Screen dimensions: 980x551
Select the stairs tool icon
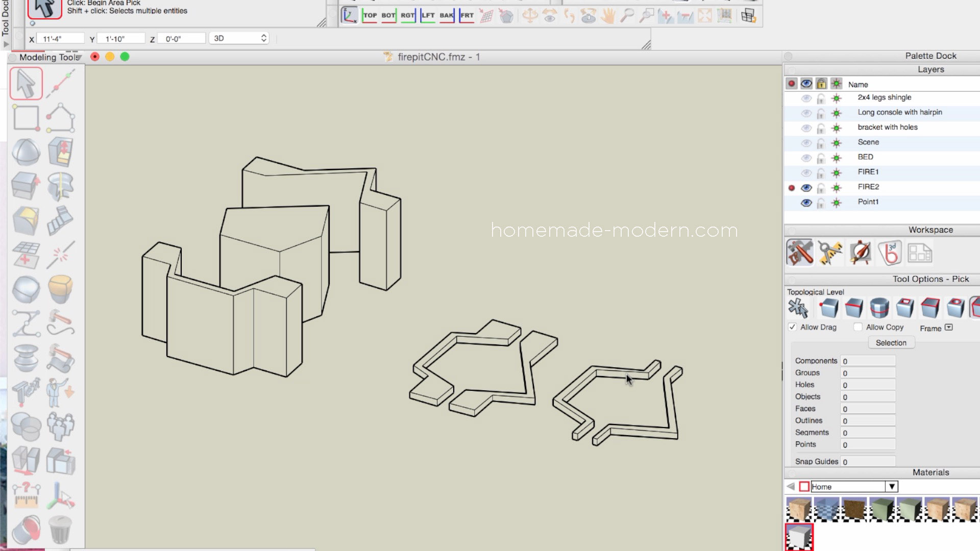click(60, 220)
